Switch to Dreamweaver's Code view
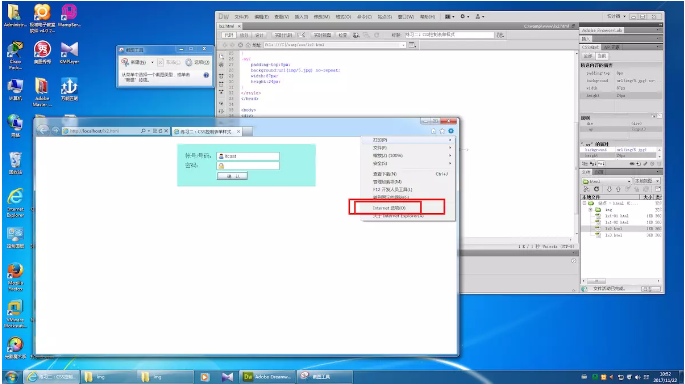This screenshot has height=384, width=685. [229, 35]
